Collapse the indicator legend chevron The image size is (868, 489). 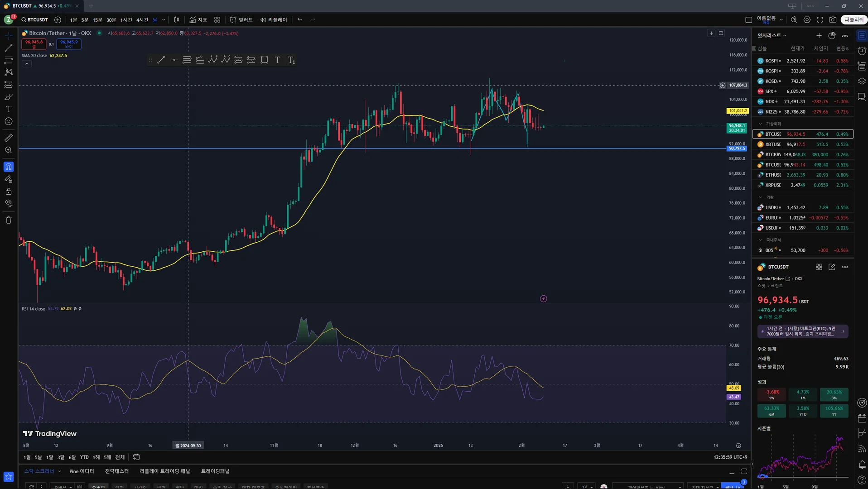pos(27,64)
